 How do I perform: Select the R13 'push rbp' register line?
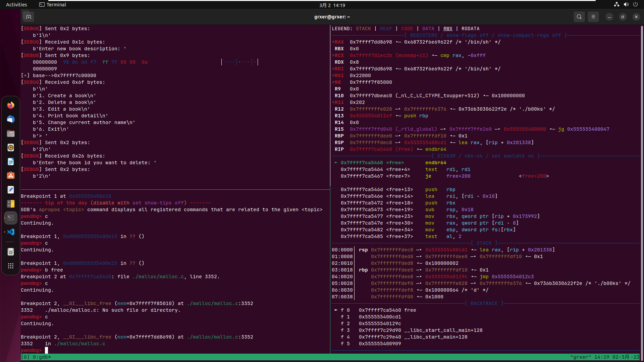click(381, 116)
